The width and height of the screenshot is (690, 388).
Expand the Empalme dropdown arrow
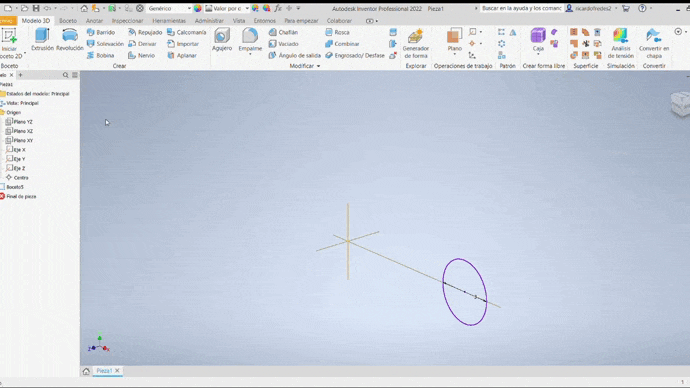pos(250,54)
